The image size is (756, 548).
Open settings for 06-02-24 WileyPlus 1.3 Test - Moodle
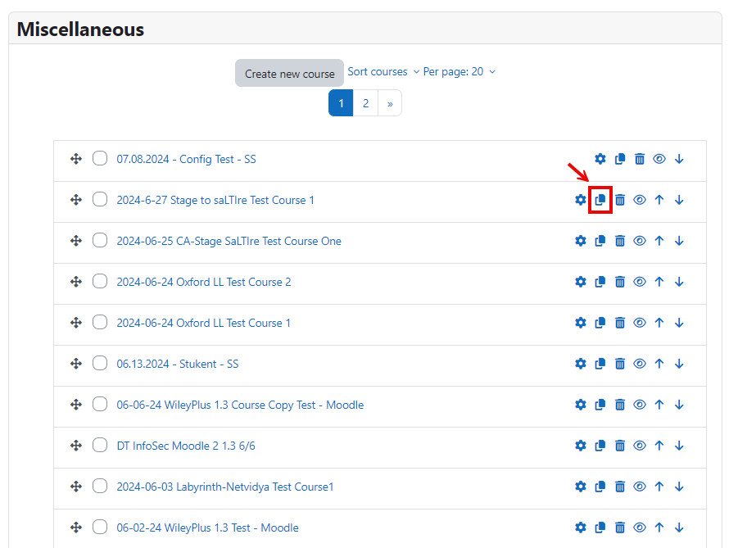[581, 528]
